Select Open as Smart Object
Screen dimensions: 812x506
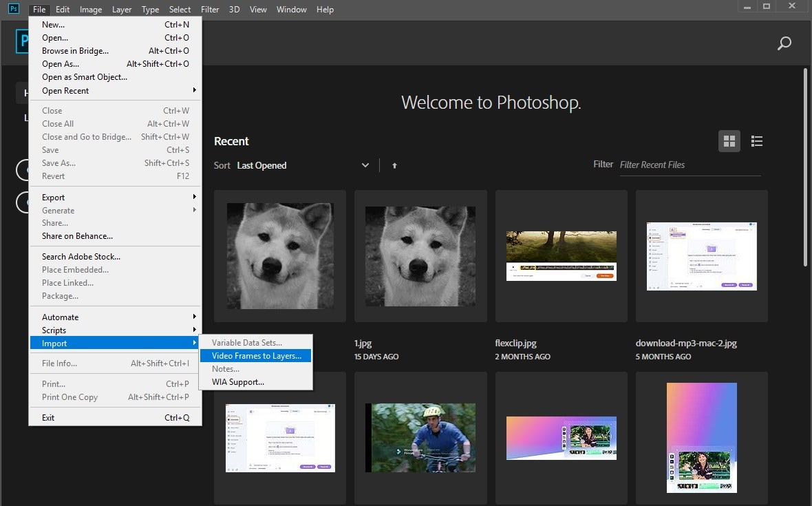pos(115,76)
